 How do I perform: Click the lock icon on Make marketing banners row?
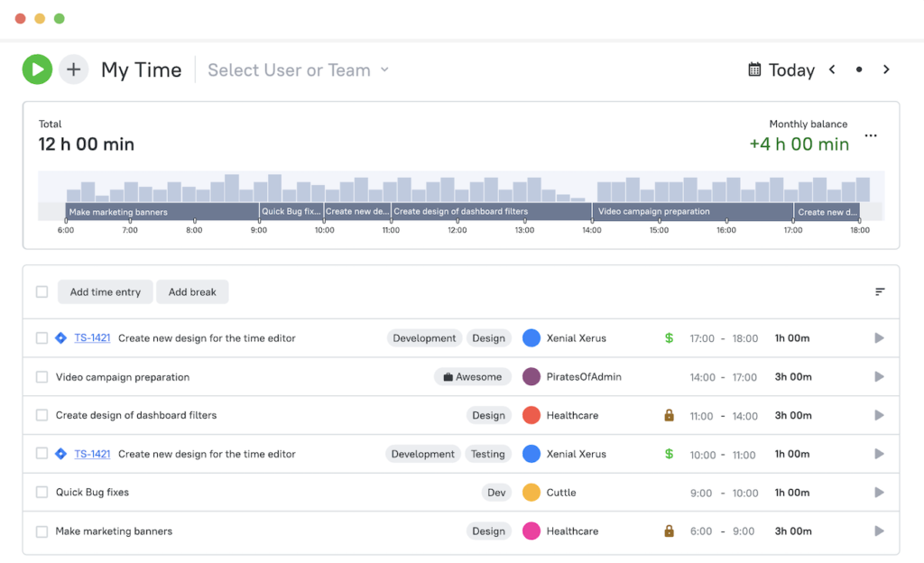point(668,531)
